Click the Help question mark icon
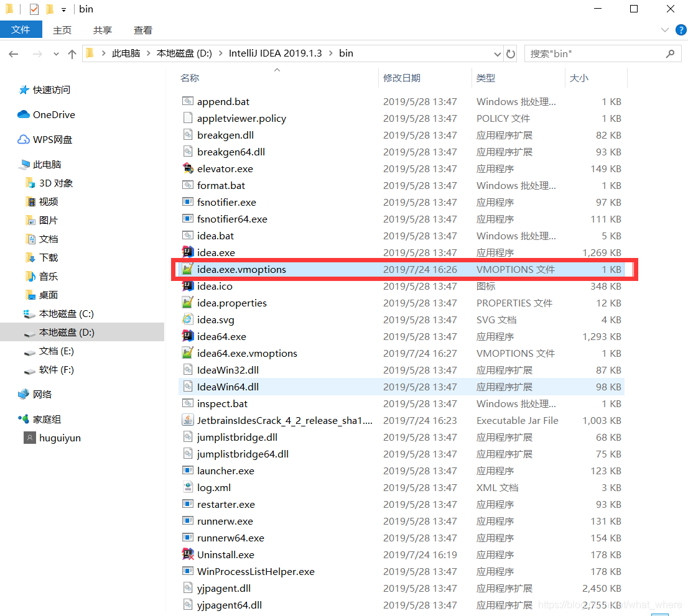Viewport: 688px width, 616px height. 681,30
